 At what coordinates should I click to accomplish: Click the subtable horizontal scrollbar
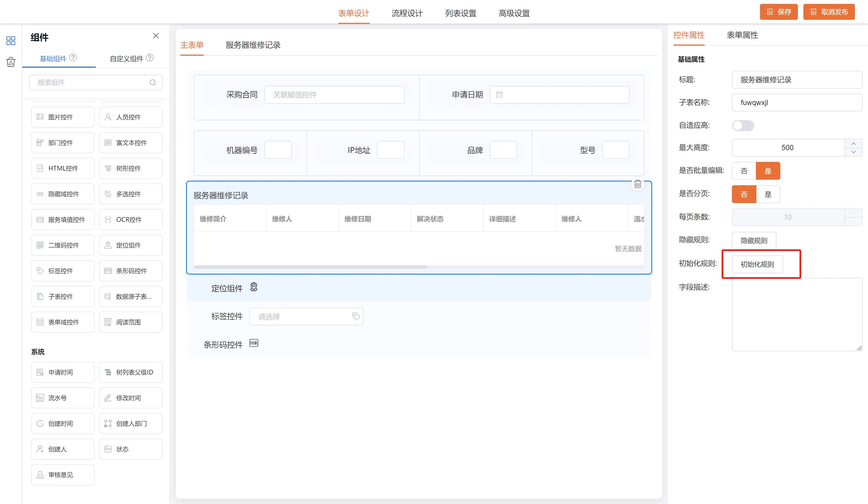311,267
